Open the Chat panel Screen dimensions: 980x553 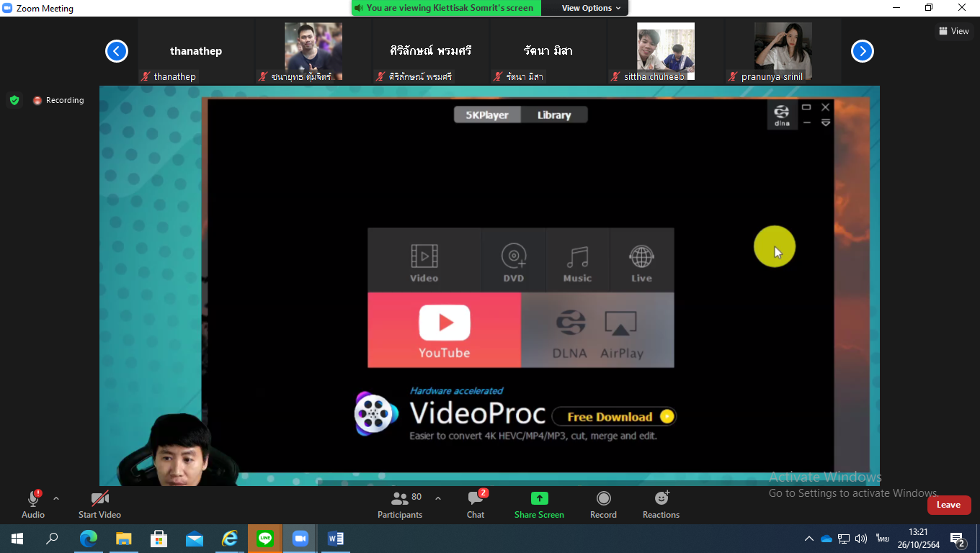point(476,504)
